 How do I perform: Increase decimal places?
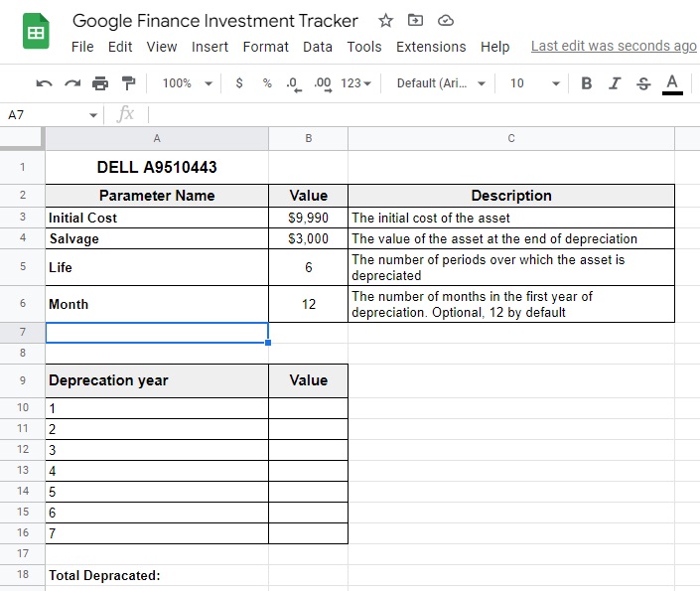click(x=323, y=84)
